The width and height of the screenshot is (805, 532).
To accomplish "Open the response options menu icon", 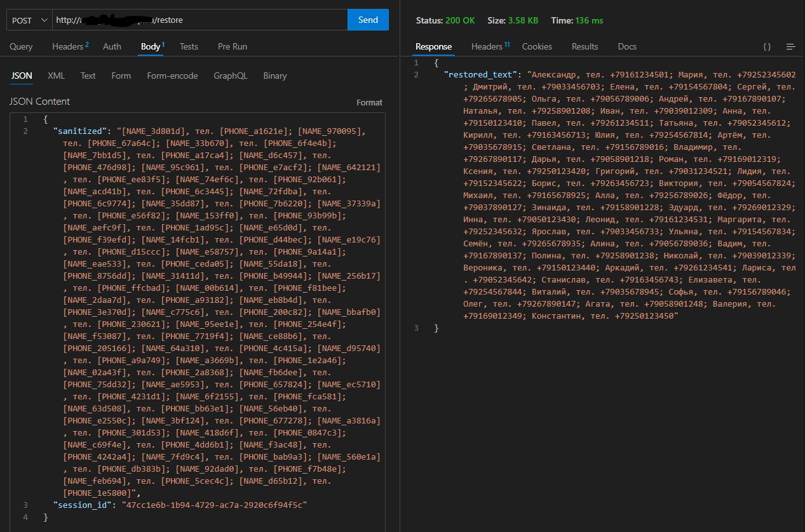I will [790, 47].
